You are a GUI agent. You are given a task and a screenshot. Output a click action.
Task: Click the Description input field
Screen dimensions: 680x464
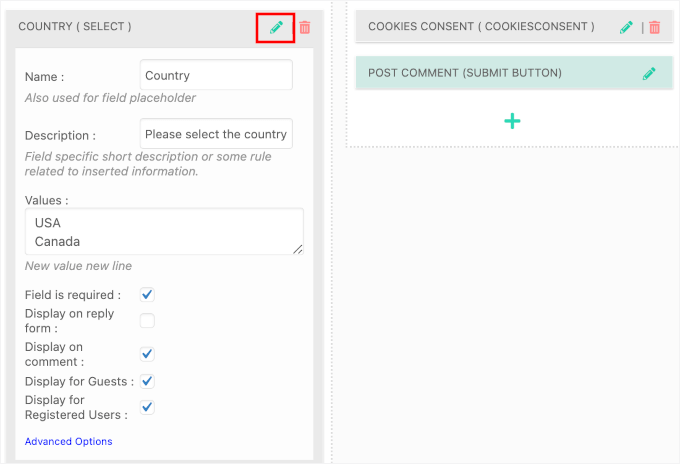pyautogui.click(x=216, y=134)
